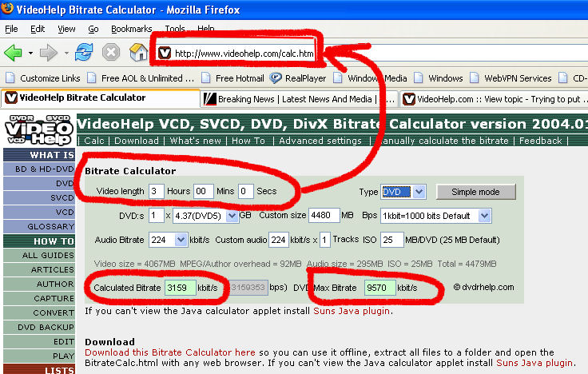Image resolution: width=588 pixels, height=374 pixels.
Task: Open the ARTICLES sidebar item
Action: click(x=39, y=270)
